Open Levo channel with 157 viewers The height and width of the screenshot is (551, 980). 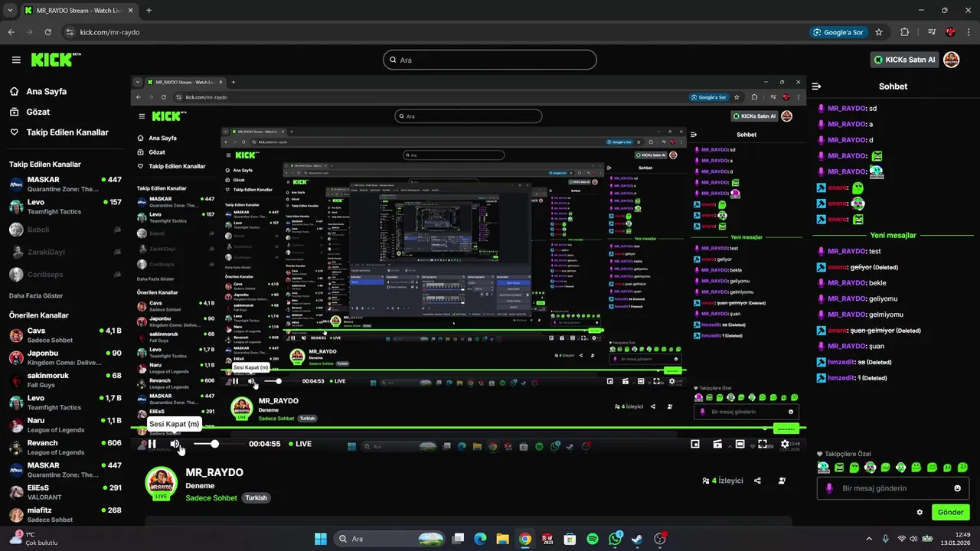click(x=65, y=207)
